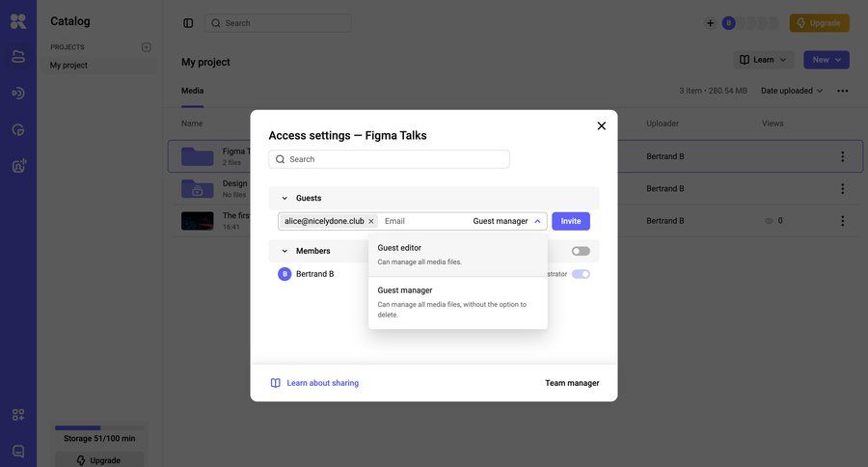Click the Upgrade button under storage

(99, 460)
